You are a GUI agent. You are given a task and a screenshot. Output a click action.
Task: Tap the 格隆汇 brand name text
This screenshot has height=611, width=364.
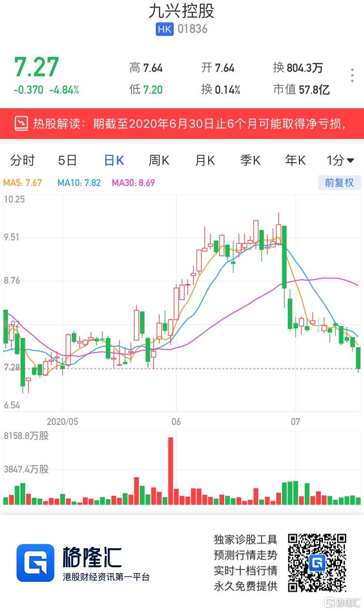(92, 558)
